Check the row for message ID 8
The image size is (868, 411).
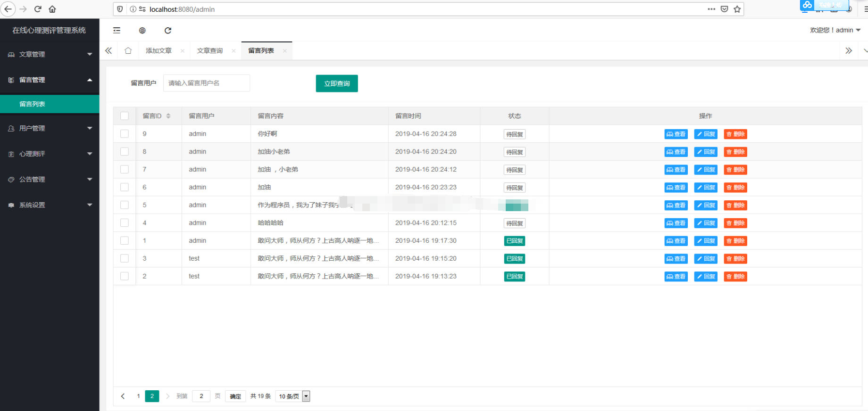pyautogui.click(x=125, y=151)
